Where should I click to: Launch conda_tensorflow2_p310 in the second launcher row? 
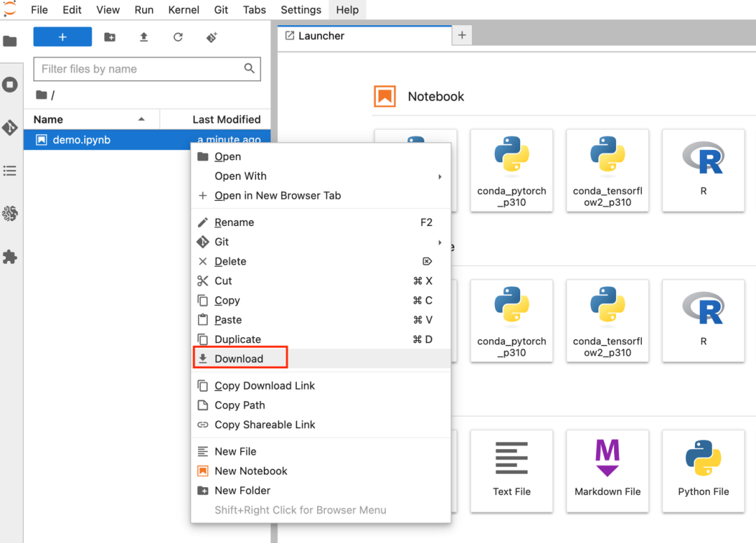click(x=608, y=321)
